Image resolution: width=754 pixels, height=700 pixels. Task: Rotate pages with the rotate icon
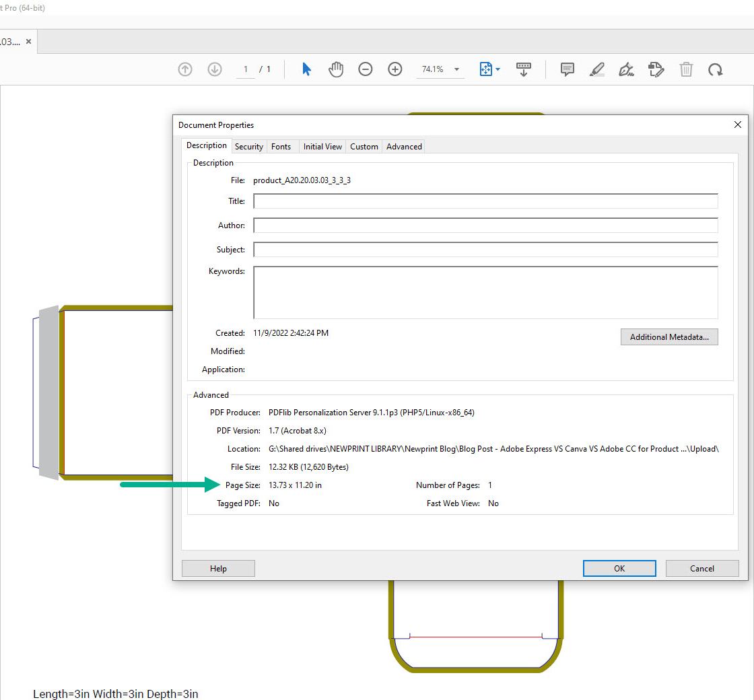point(716,69)
